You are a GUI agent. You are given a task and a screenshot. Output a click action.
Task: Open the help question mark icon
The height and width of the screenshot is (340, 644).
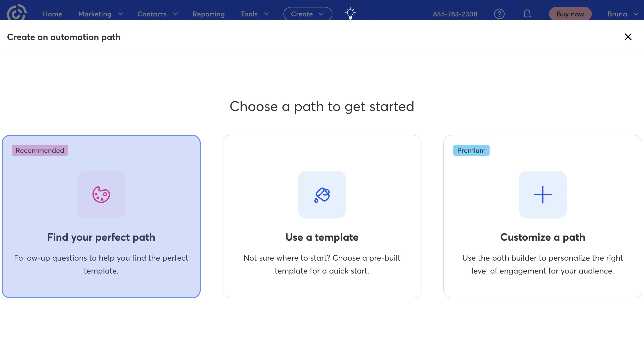(499, 14)
